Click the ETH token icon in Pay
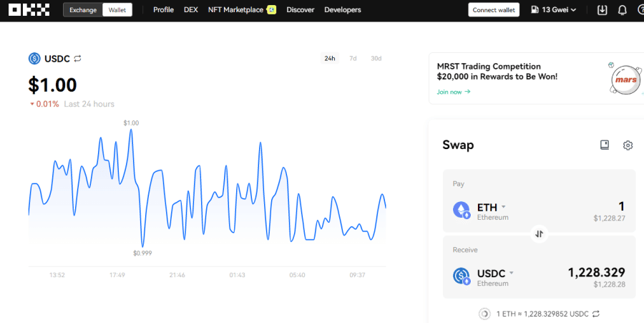Viewport: 644px width, 323px height. [x=462, y=210]
